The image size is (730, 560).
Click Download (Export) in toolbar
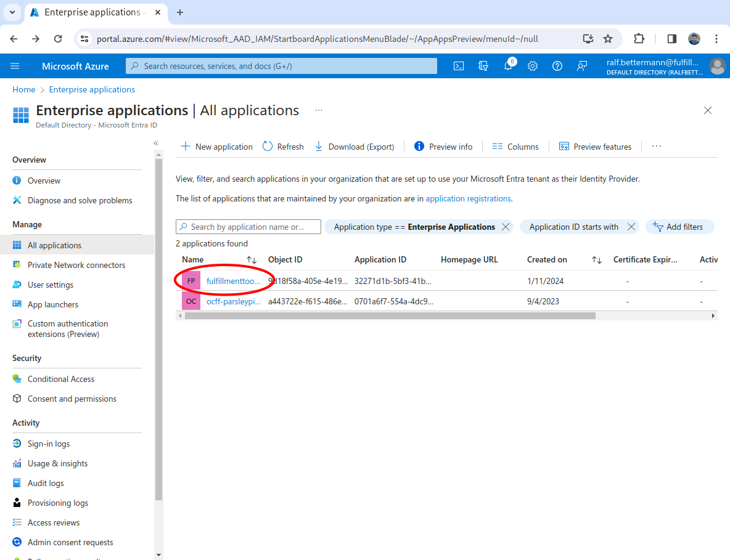(355, 147)
